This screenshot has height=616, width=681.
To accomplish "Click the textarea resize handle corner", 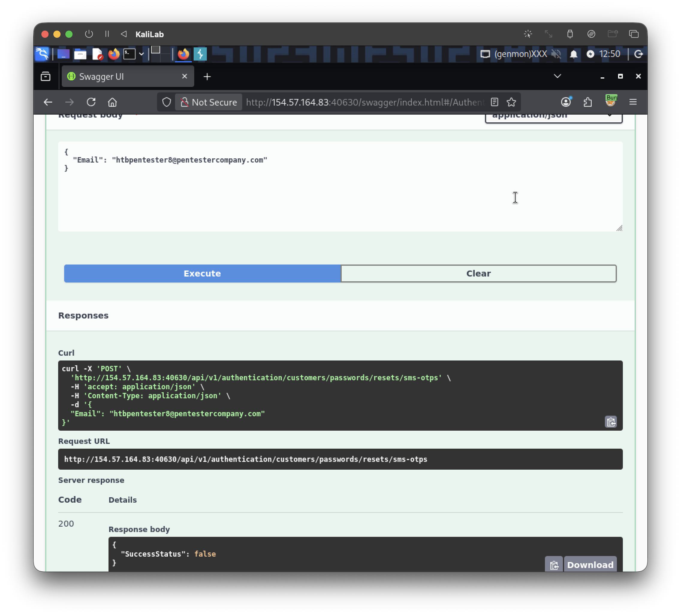I will (619, 229).
